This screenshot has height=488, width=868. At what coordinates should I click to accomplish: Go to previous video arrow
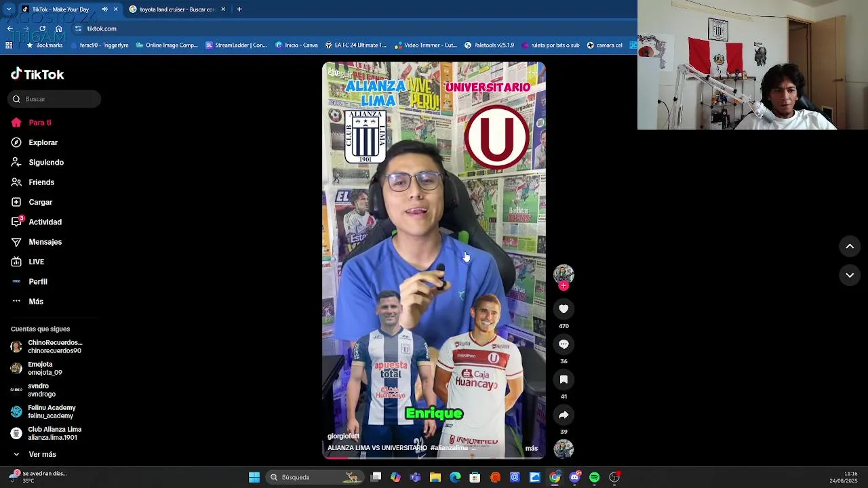click(x=850, y=247)
